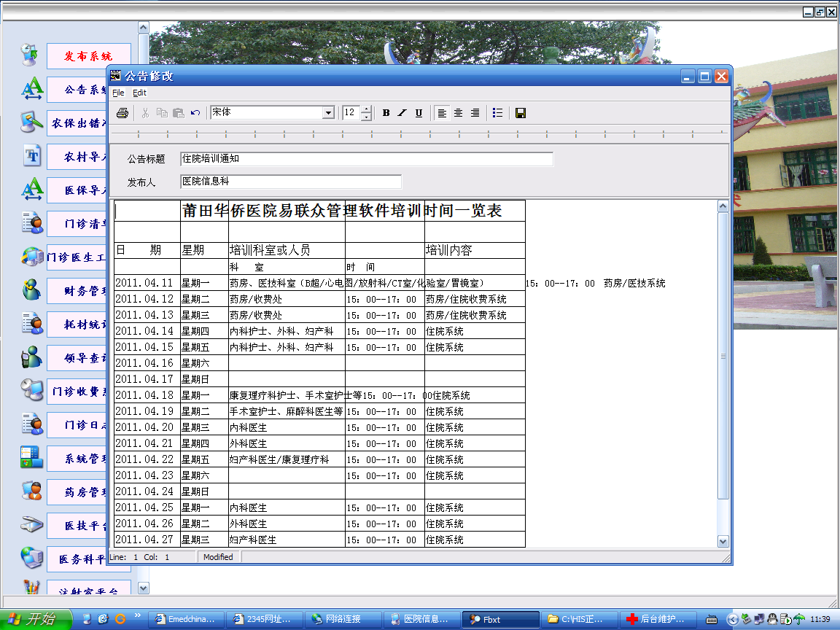Click the globe icon beside 门诊医生工
Viewport: 840px width, 630px height.
tap(32, 257)
